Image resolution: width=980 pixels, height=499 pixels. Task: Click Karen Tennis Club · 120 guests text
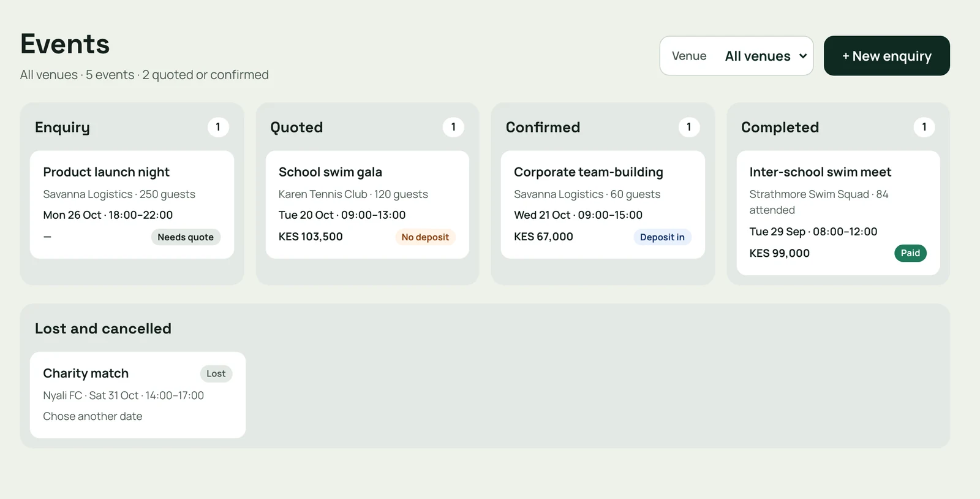coord(353,194)
